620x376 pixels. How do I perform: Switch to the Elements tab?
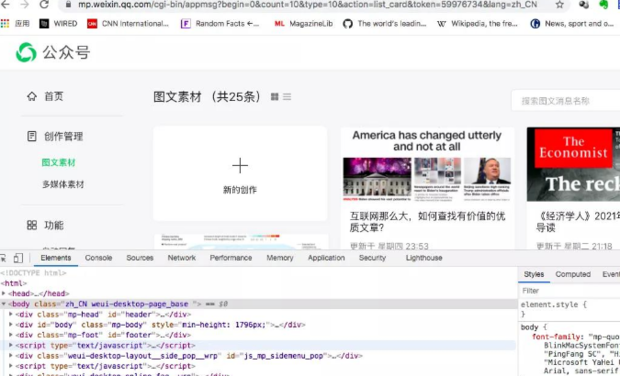tap(56, 258)
